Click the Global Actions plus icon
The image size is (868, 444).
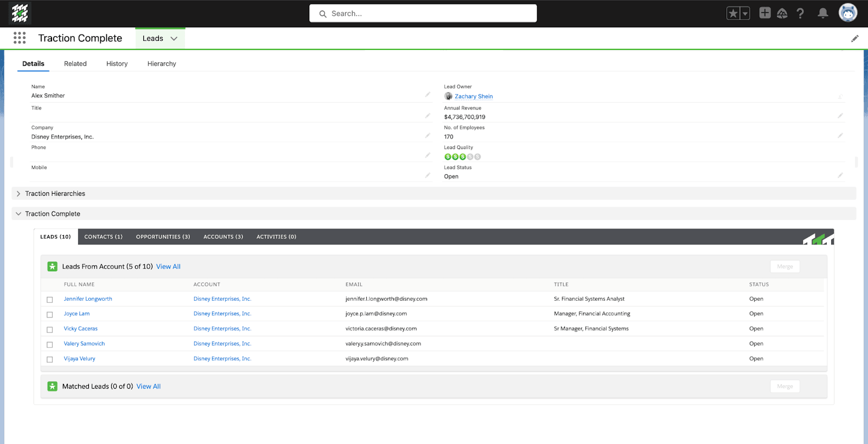765,13
